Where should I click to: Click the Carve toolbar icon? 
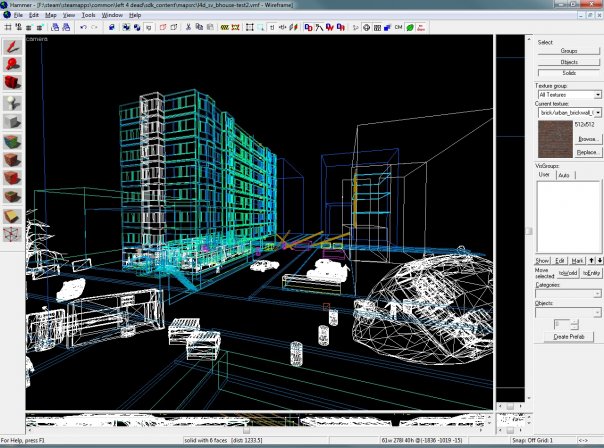pyautogui.click(x=111, y=27)
